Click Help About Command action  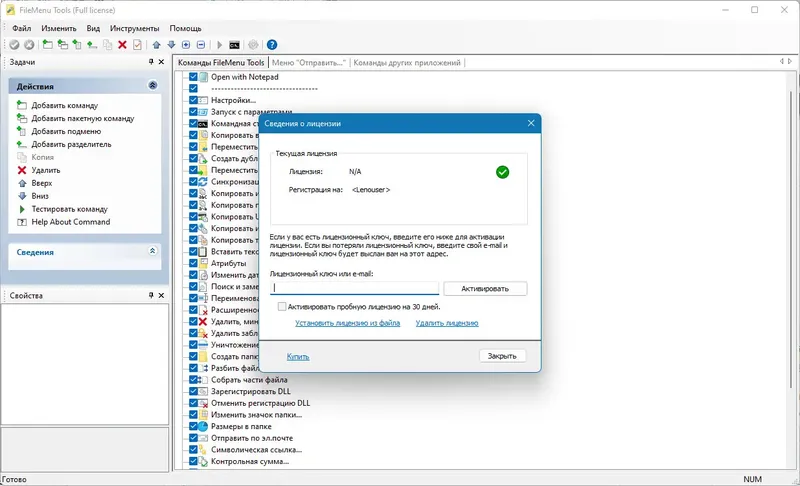coord(70,222)
